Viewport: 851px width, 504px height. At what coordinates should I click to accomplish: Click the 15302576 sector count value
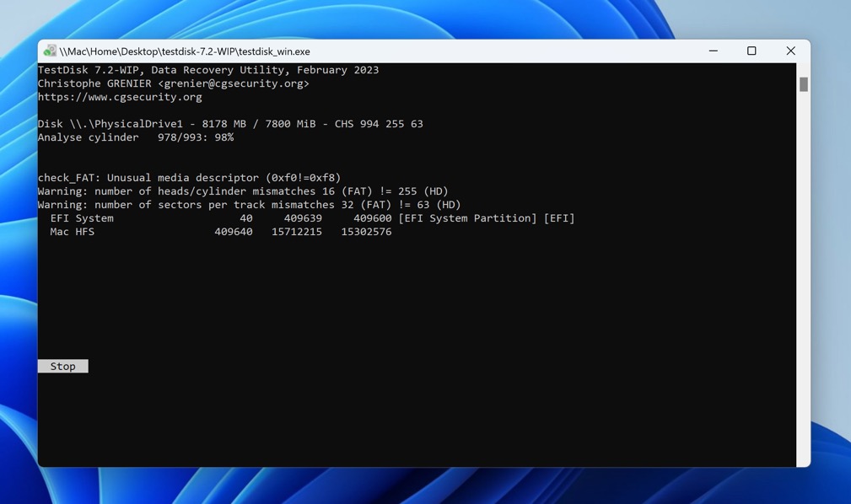(366, 232)
